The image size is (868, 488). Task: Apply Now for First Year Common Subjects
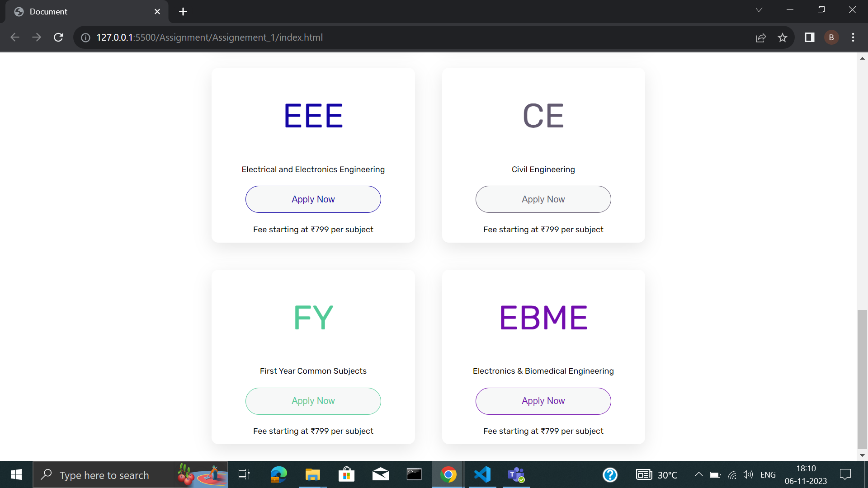(313, 401)
